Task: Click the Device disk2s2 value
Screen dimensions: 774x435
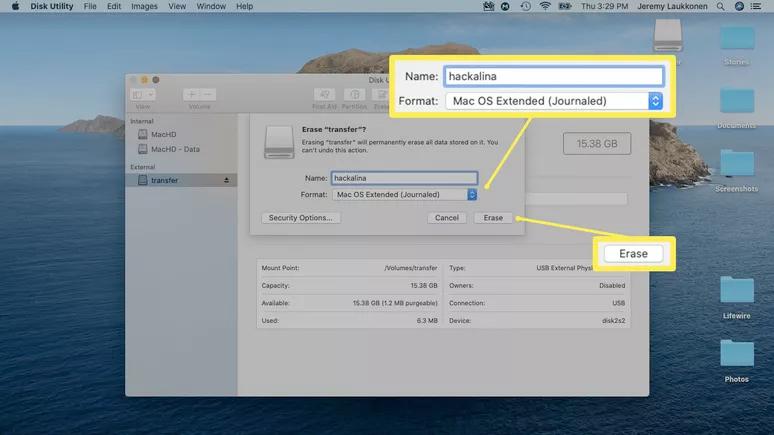Action: 614,320
